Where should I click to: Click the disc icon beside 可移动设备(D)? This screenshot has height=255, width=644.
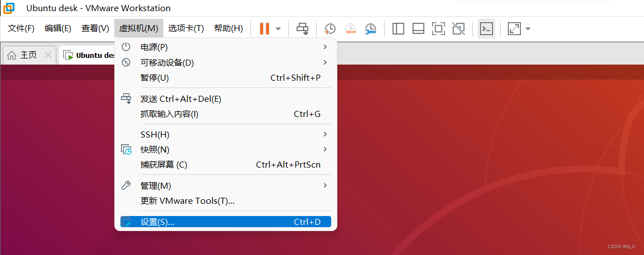click(x=127, y=62)
